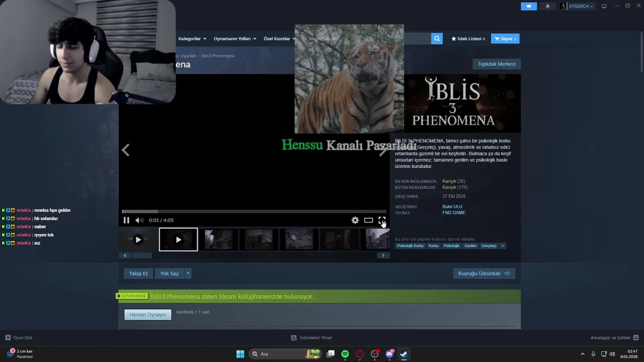Open İndirmeleri Yönet downloads

click(x=311, y=337)
